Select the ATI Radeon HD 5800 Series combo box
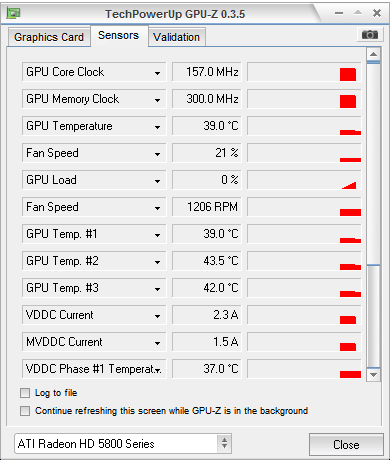The image size is (390, 460). tap(123, 444)
